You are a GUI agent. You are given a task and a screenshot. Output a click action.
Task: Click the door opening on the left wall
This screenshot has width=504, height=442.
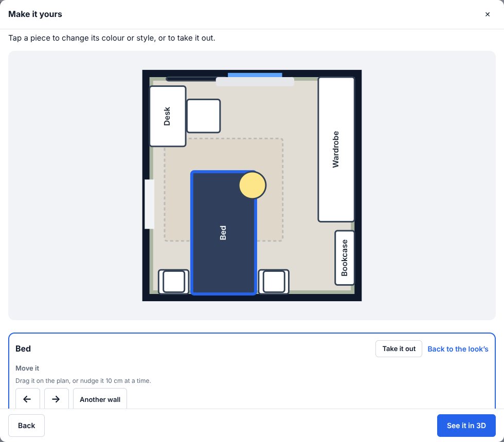(x=149, y=205)
